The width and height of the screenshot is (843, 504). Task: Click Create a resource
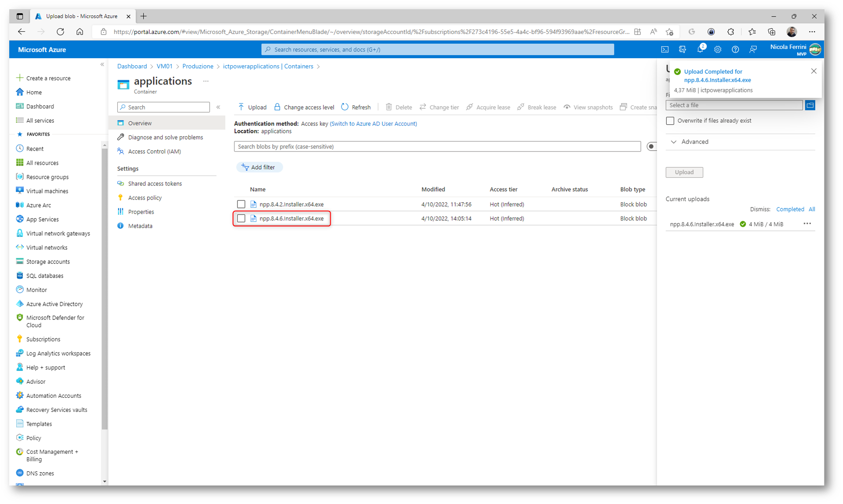pos(44,78)
